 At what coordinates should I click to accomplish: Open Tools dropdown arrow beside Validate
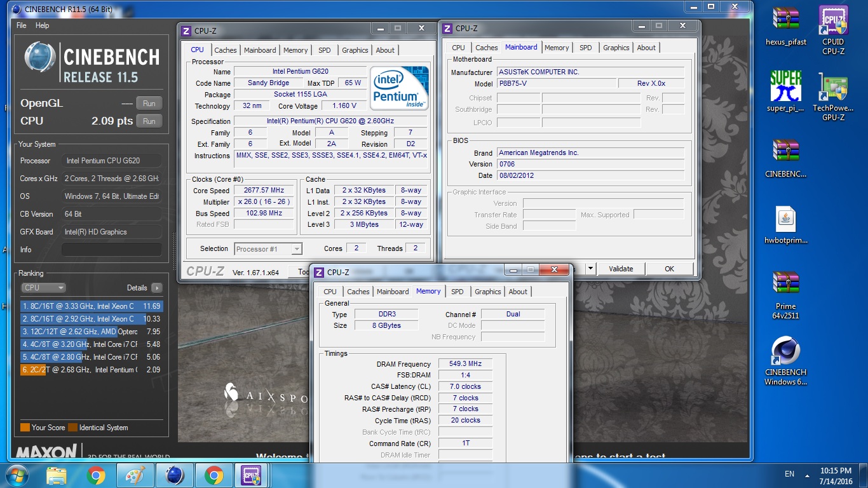point(590,269)
